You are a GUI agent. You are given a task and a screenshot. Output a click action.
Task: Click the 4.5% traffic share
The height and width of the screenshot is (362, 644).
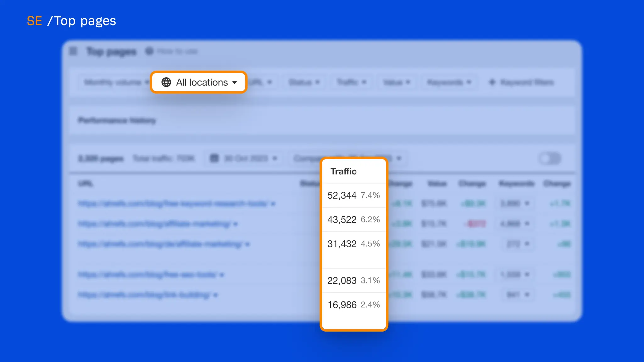point(370,244)
